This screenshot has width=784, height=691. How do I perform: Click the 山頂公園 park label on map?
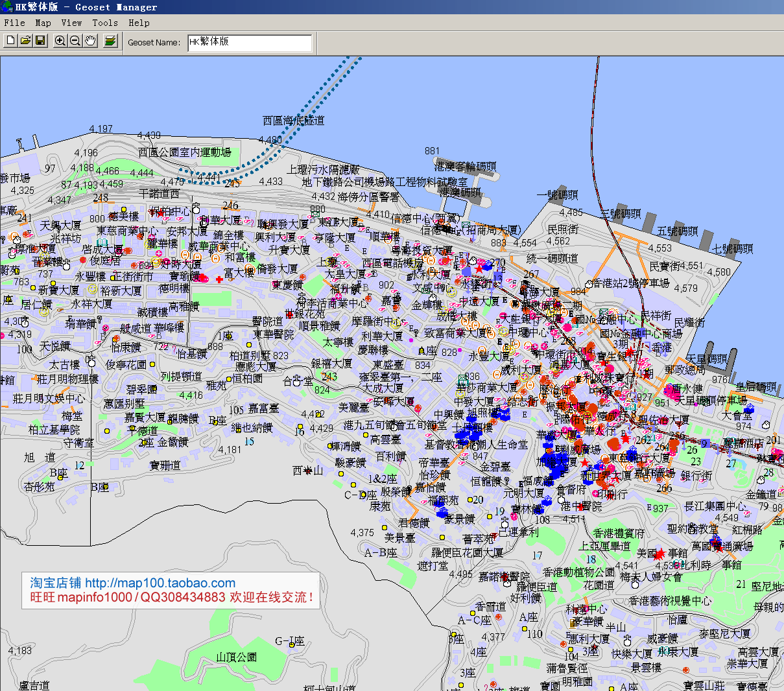tap(236, 657)
